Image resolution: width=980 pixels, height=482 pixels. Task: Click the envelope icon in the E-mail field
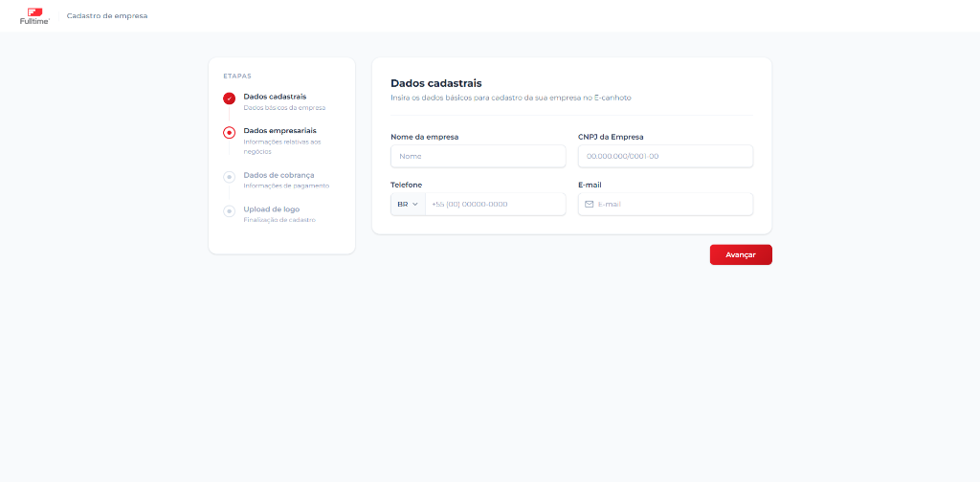tap(589, 204)
